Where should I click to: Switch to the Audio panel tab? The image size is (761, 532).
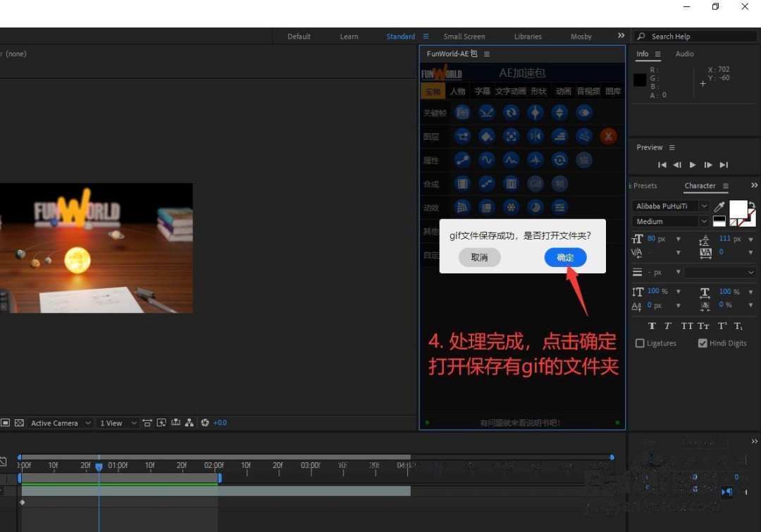click(x=685, y=54)
